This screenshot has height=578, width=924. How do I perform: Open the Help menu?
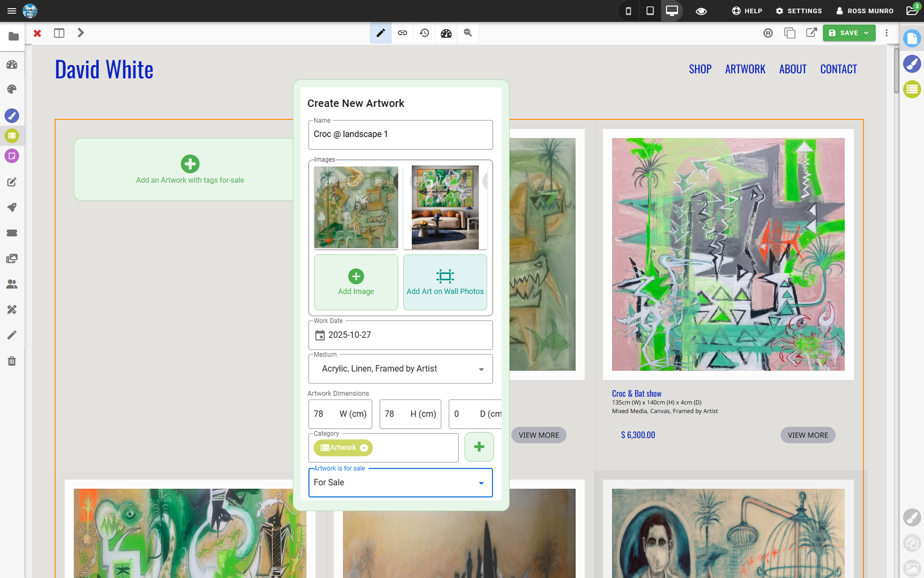(x=747, y=11)
